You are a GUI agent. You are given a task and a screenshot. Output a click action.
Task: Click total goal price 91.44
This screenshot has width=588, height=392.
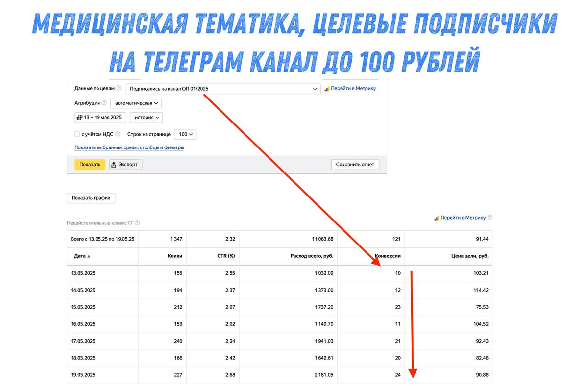(482, 239)
